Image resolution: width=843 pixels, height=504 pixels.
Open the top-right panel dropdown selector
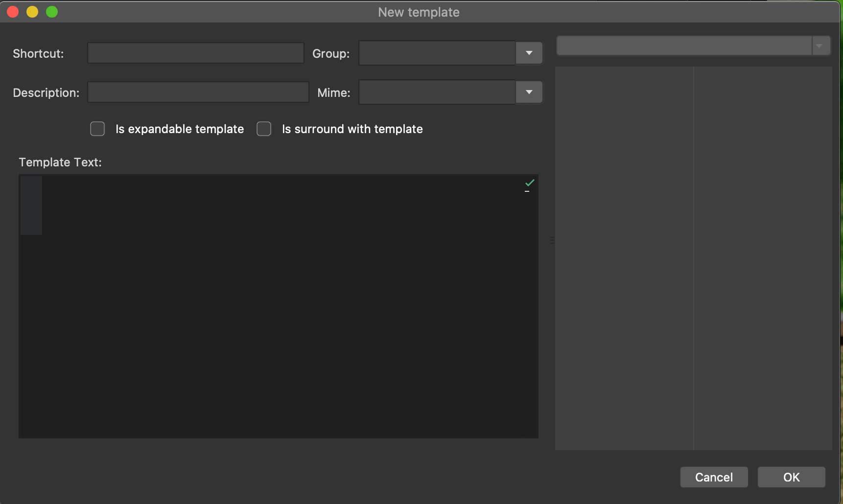point(820,45)
